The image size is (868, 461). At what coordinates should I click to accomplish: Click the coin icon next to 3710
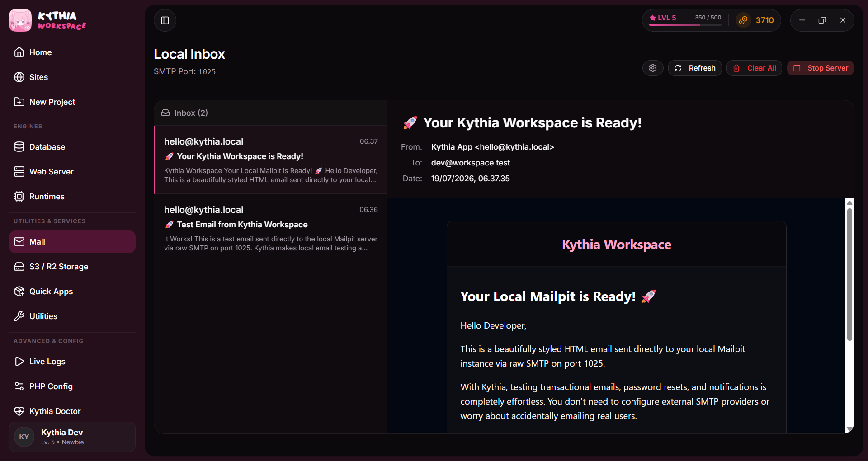pyautogui.click(x=743, y=20)
